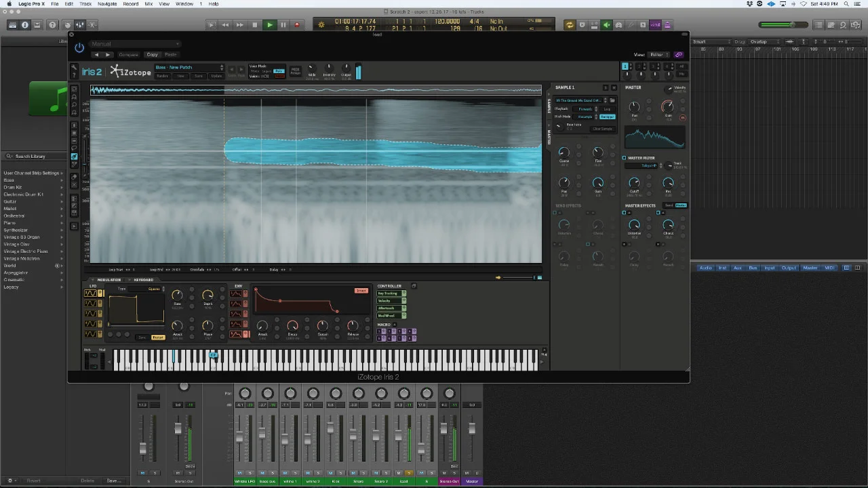The width and height of the screenshot is (868, 488).
Task: Select the first LFO waveform icon
Action: [90, 293]
